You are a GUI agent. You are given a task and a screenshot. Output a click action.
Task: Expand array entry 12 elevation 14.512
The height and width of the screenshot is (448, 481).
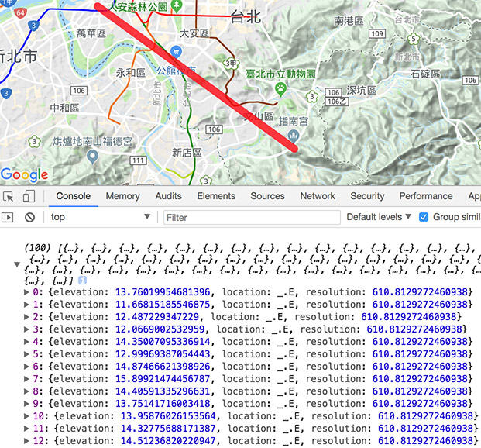click(x=26, y=441)
